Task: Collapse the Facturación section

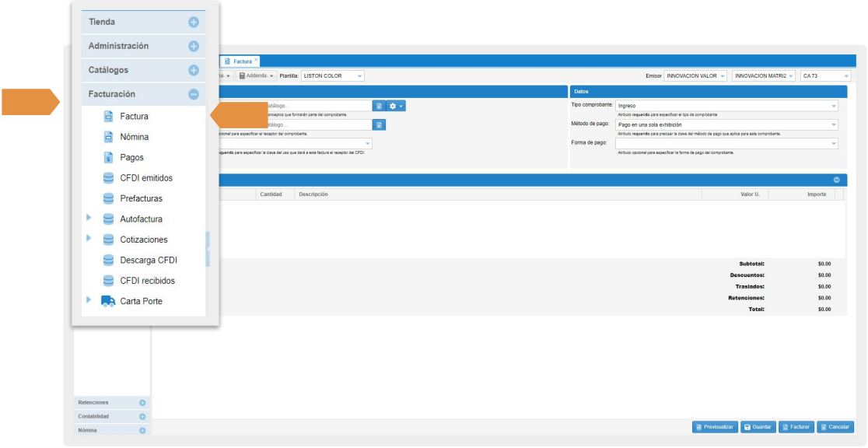Action: pyautogui.click(x=194, y=94)
